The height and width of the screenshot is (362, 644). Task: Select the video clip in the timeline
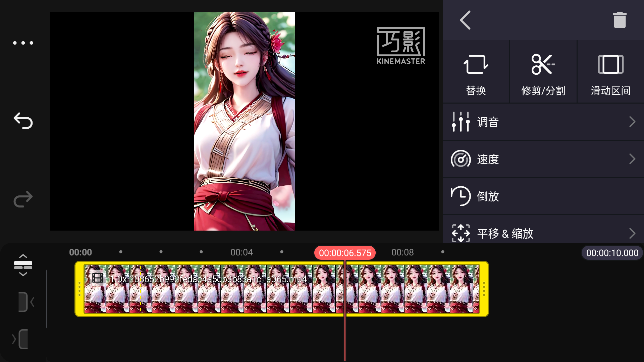(x=282, y=289)
